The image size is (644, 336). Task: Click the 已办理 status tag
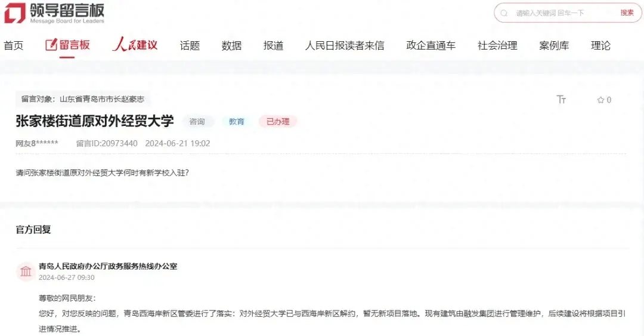point(278,121)
